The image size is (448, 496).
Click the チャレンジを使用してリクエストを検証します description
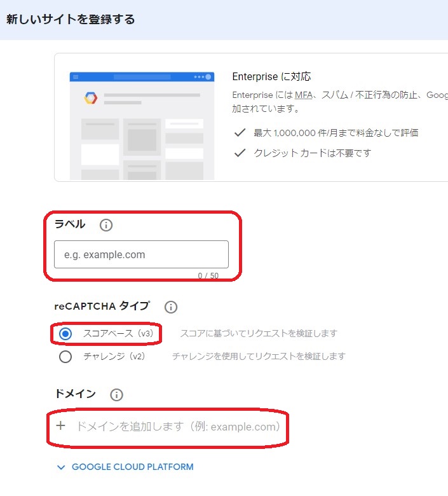click(x=258, y=356)
